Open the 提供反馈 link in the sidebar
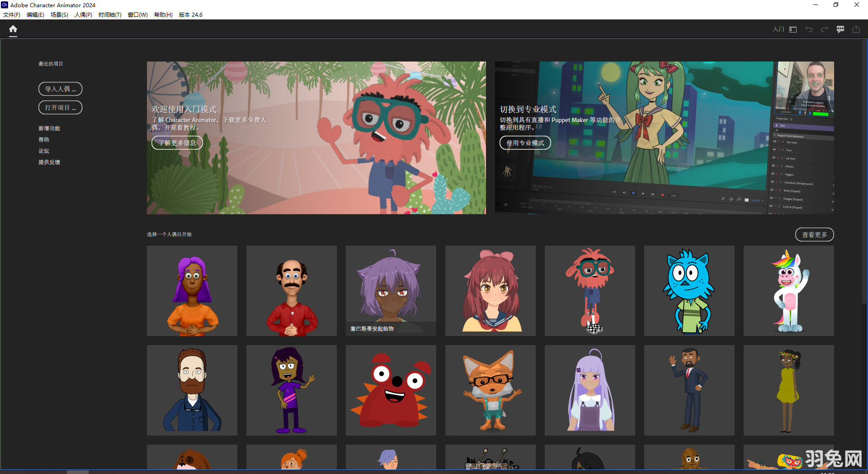 (x=49, y=162)
